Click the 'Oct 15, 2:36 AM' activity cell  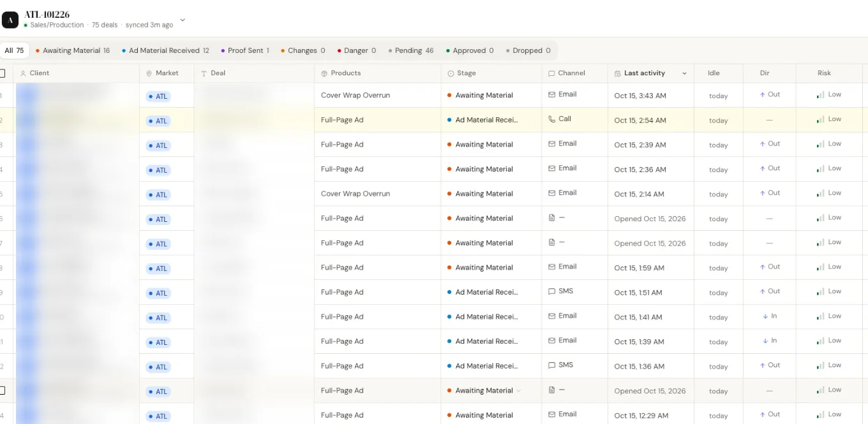(640, 170)
